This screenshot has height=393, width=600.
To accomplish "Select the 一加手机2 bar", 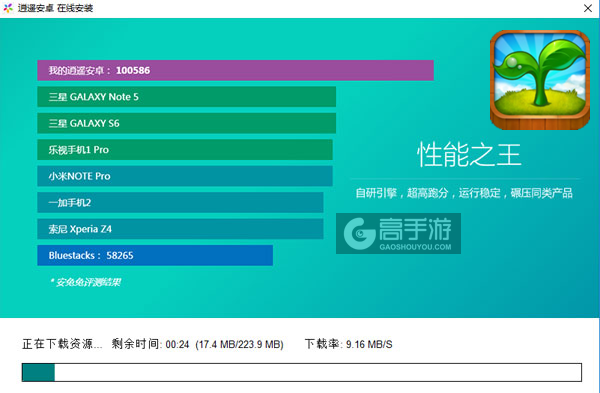I will (x=180, y=202).
